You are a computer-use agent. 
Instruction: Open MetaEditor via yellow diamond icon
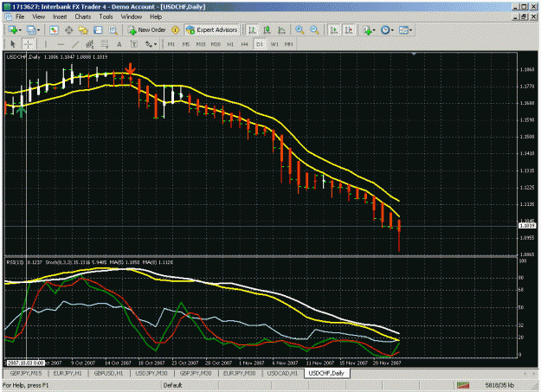(175, 30)
